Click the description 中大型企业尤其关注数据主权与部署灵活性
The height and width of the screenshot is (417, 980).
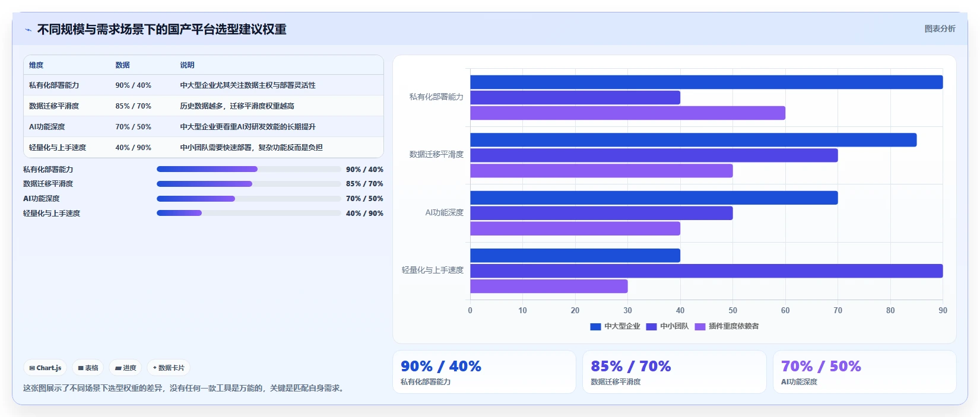click(248, 85)
